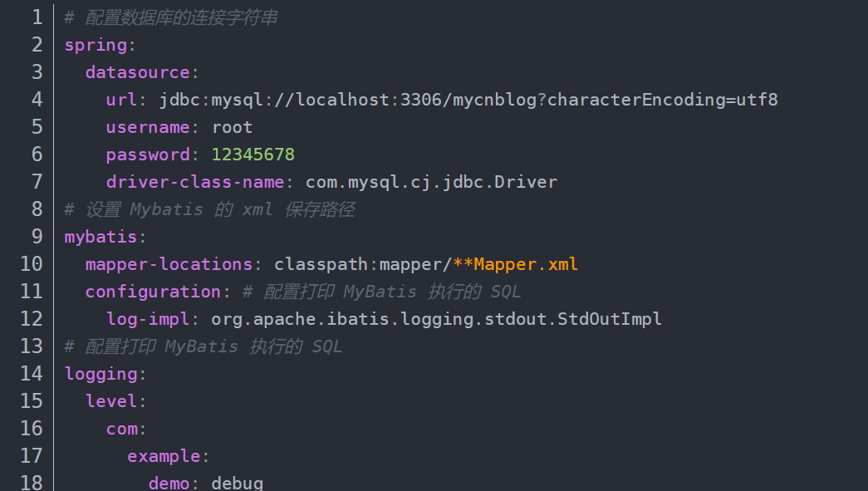Click line number 1 in the gutter

point(36,17)
